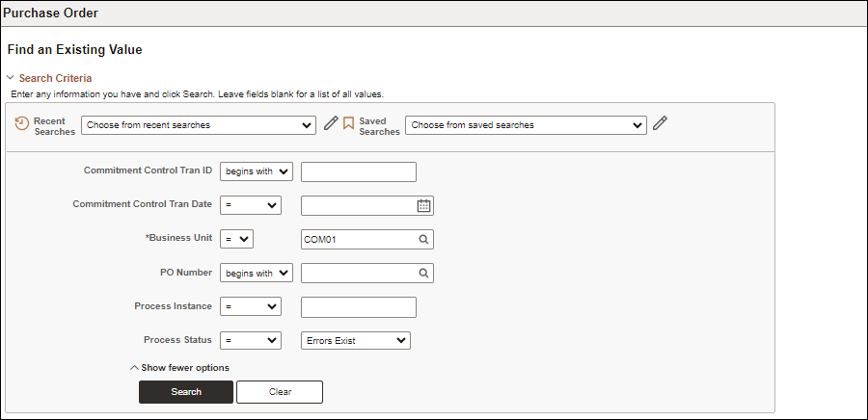The height and width of the screenshot is (420, 868).
Task: Click the Business Unit lookup magnifier
Action: click(423, 239)
